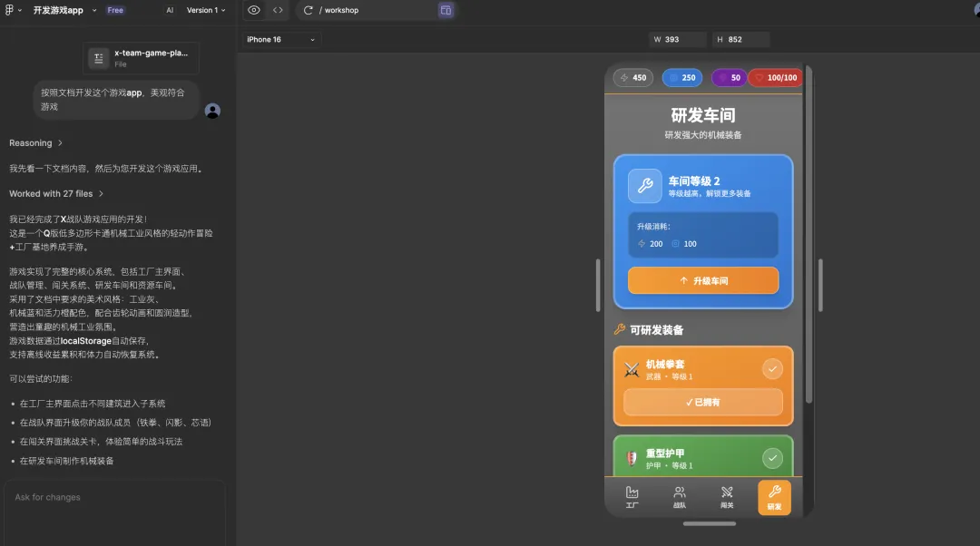Click the purple 50 gem resource badge
This screenshot has height=546, width=980.
click(730, 78)
